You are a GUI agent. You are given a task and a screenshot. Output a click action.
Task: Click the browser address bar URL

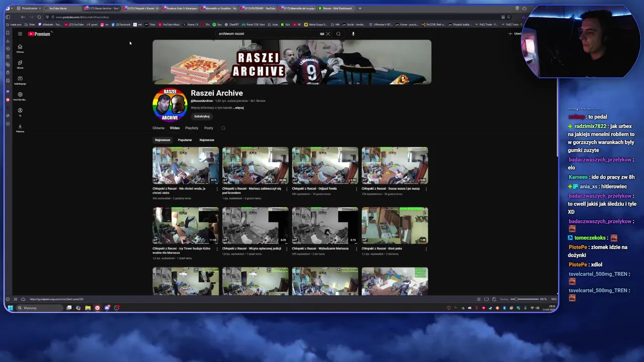(x=83, y=17)
